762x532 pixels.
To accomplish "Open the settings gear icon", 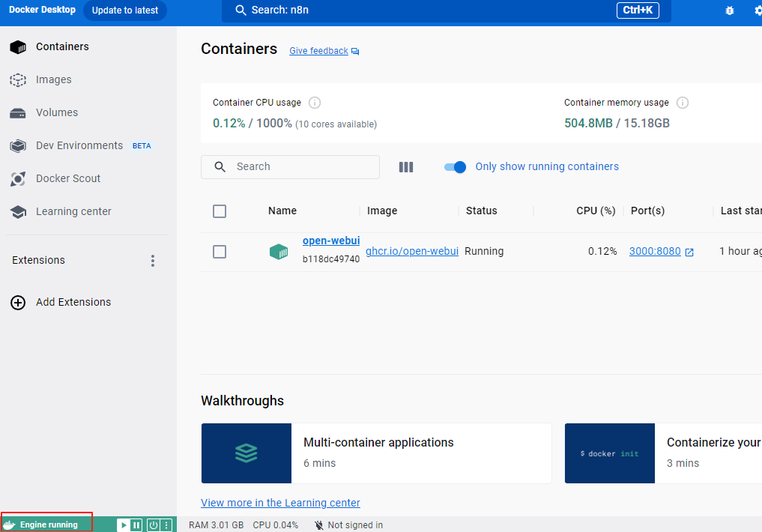I will click(758, 10).
